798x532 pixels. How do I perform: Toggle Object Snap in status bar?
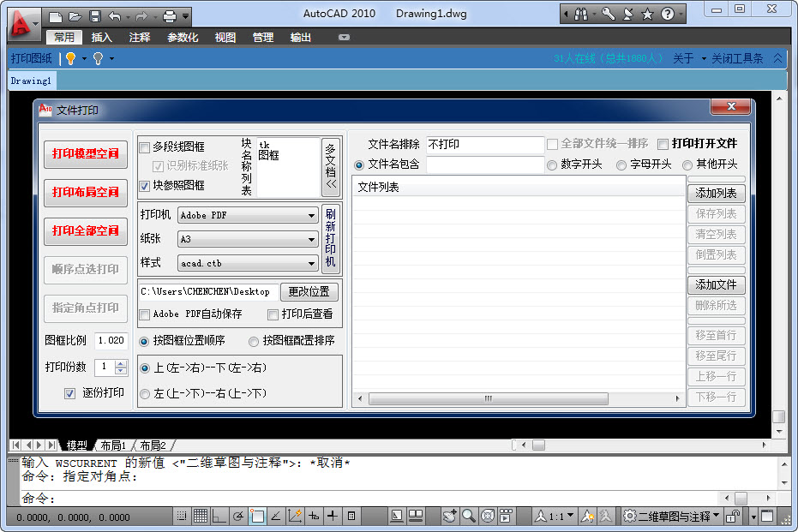(x=257, y=517)
